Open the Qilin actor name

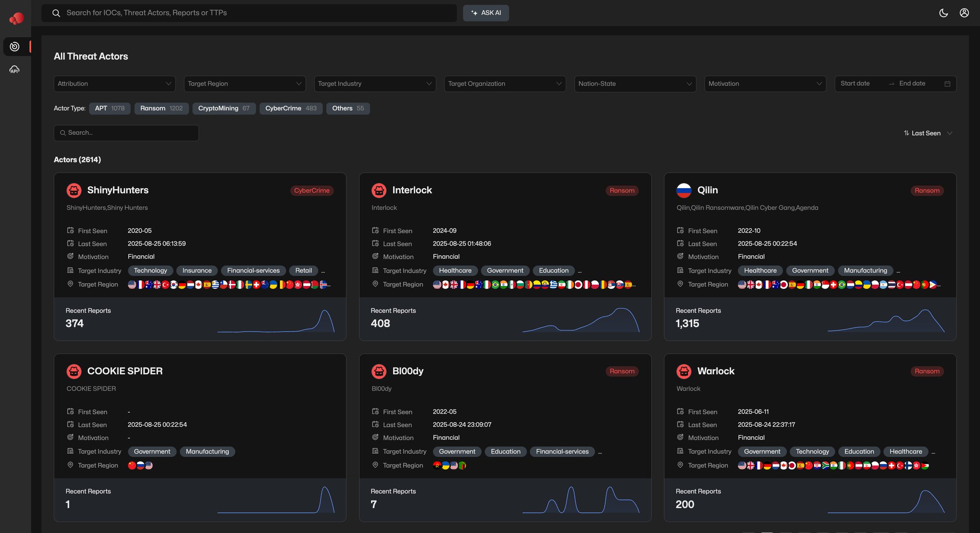pyautogui.click(x=708, y=190)
